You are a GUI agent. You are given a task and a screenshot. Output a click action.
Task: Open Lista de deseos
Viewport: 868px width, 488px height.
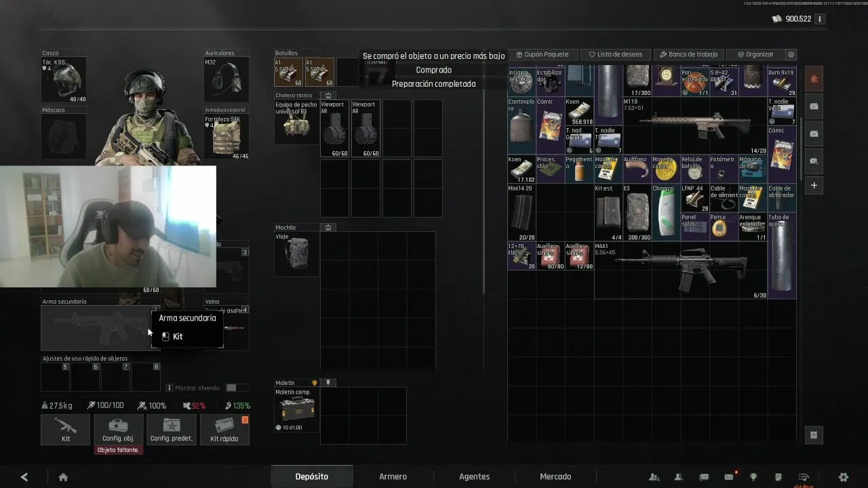click(x=616, y=54)
